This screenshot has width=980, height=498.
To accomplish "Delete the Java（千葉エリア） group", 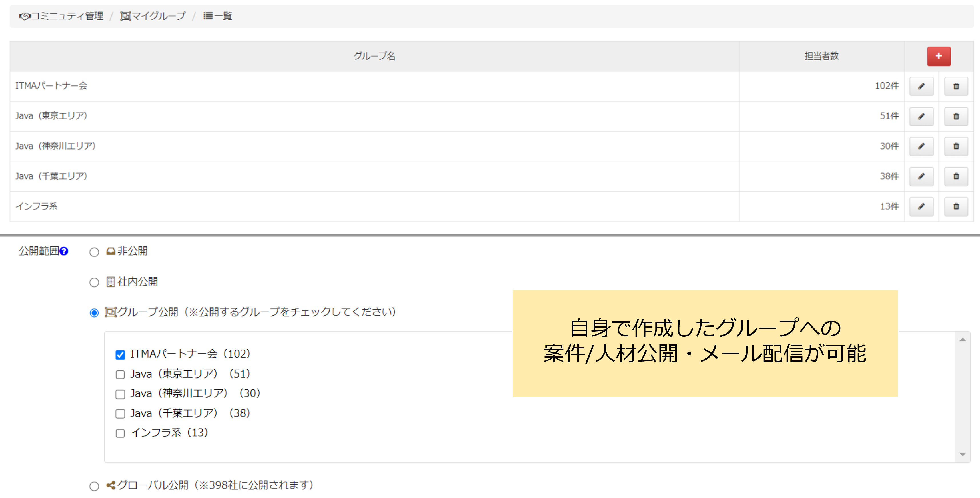I will [956, 176].
